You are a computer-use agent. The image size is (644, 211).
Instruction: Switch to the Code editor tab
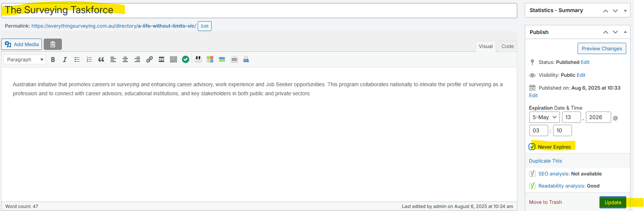coord(507,46)
